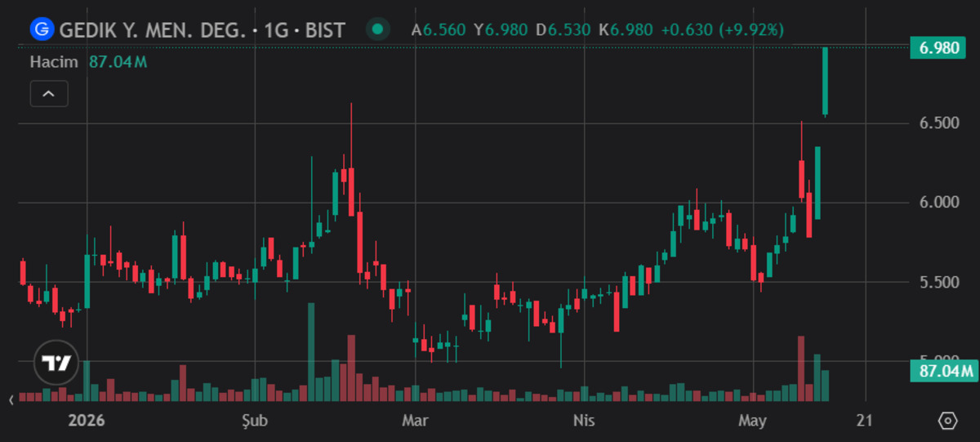
Task: Click the blue GEDIK symbol logo icon
Action: coord(42,30)
